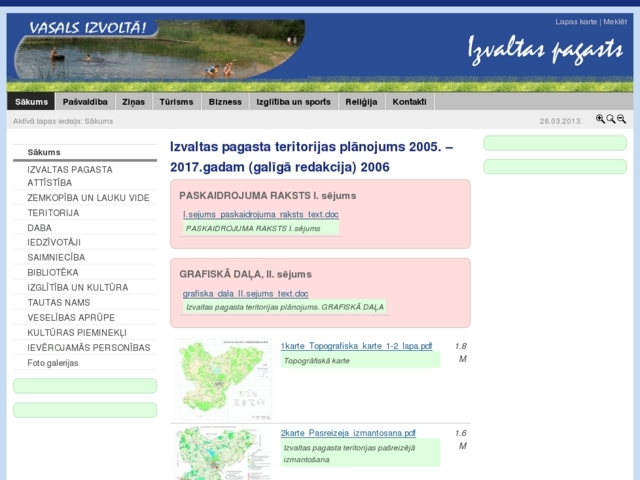Screen dimensions: 640x480
Task: Open TAUTAS NAMS sidebar item
Action: 85,302
